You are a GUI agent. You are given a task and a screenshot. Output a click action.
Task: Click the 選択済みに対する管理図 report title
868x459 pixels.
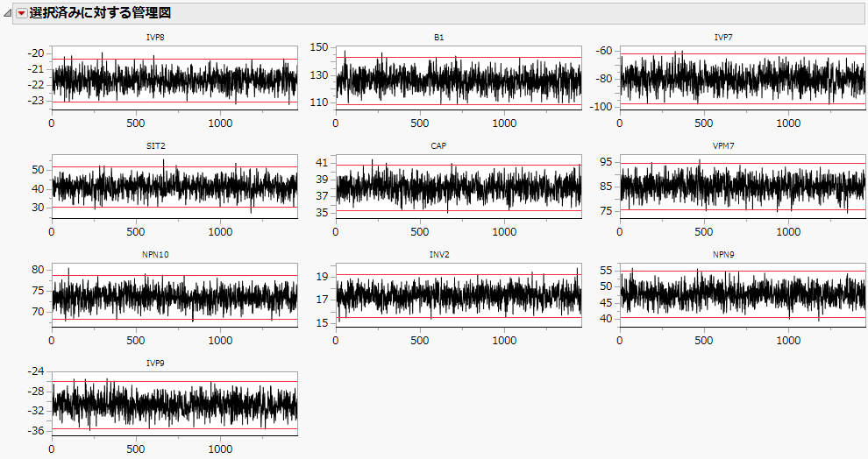coord(100,13)
